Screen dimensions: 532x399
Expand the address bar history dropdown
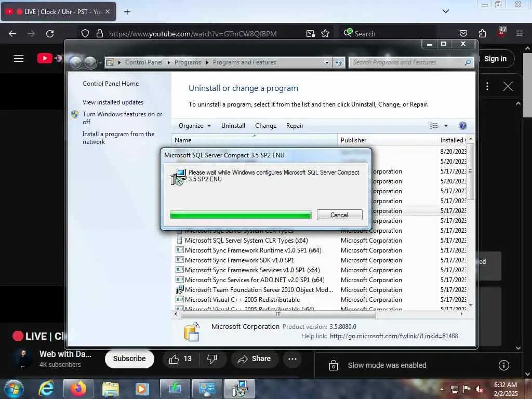pos(327,62)
